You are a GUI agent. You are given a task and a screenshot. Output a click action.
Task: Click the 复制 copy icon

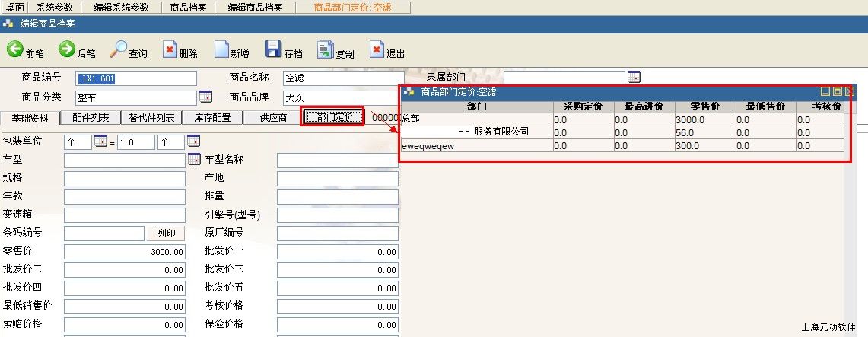[x=325, y=50]
